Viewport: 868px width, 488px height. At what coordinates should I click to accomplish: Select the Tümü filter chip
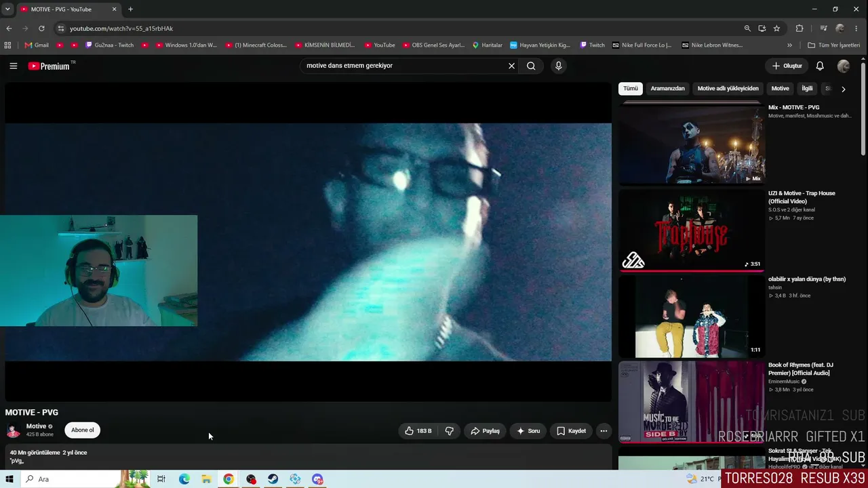point(631,89)
